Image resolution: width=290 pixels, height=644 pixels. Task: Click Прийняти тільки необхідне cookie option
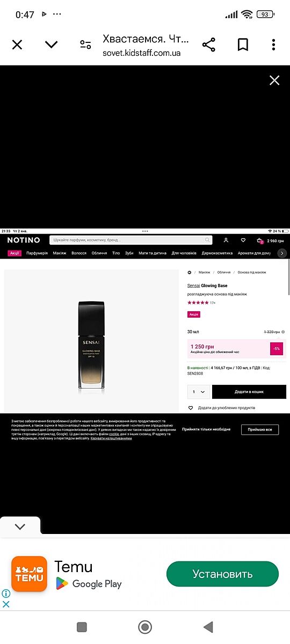click(x=206, y=429)
